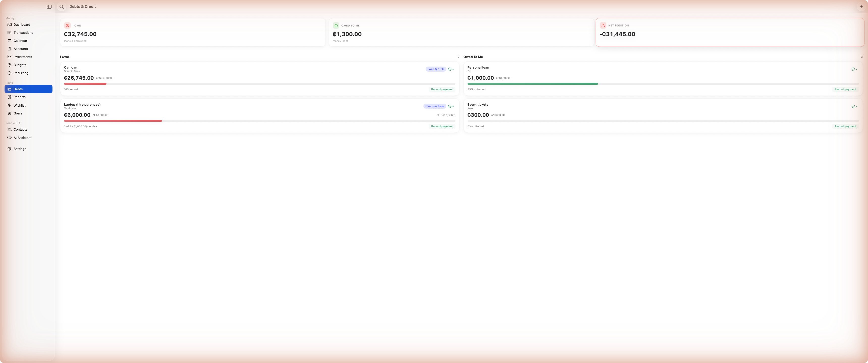The height and width of the screenshot is (363, 868).
Task: Click the calendar icon beside Sep 1, 2026
Action: coord(437,115)
